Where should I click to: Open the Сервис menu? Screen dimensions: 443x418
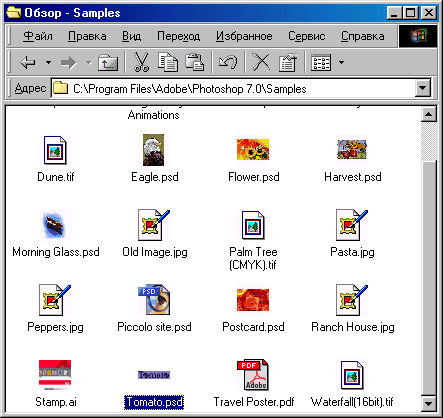pyautogui.click(x=307, y=36)
